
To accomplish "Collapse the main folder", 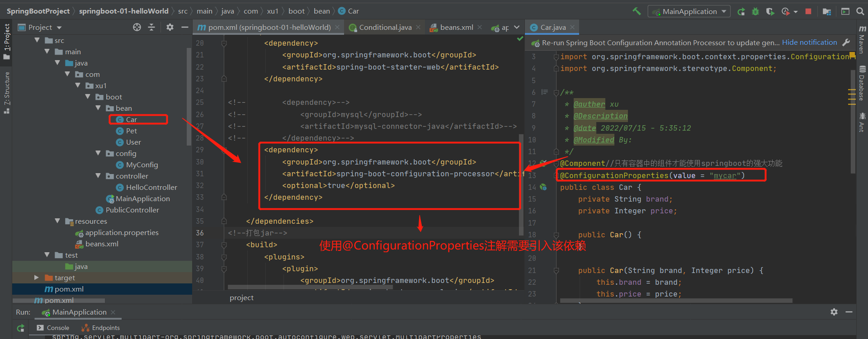I will click(x=47, y=52).
